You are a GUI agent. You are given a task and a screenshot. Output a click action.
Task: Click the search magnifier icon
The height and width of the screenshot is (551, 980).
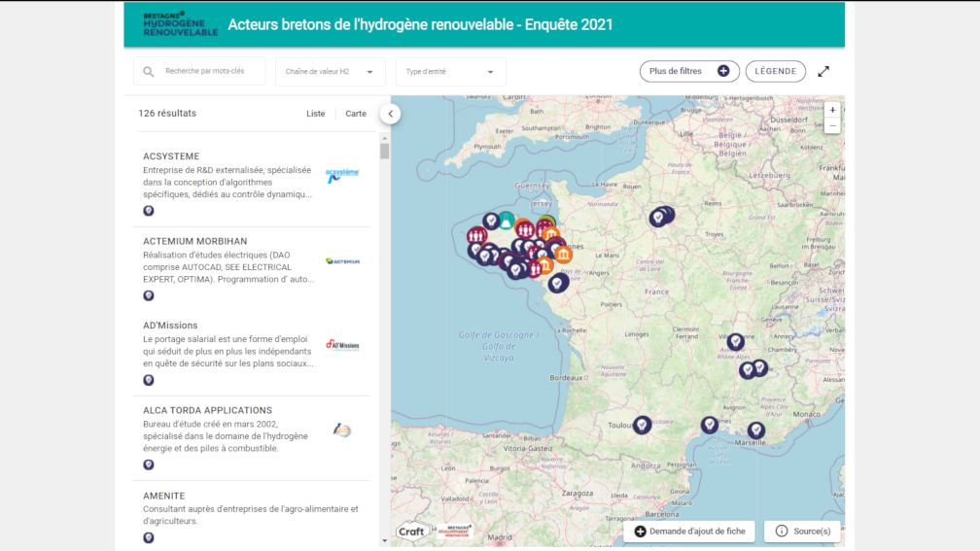pyautogui.click(x=148, y=71)
